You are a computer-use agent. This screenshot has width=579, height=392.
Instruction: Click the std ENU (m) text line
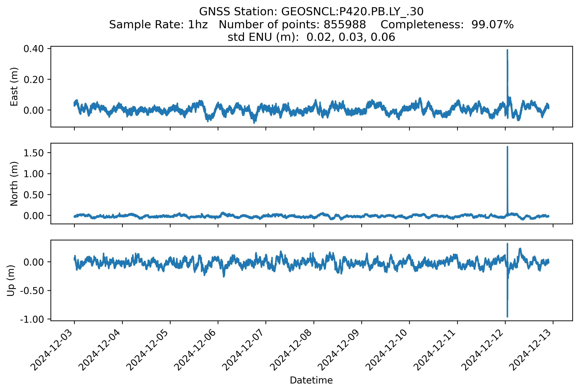[311, 37]
